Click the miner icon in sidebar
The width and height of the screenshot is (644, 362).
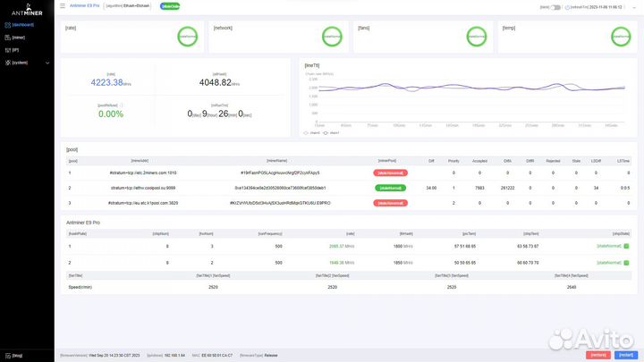(8, 38)
